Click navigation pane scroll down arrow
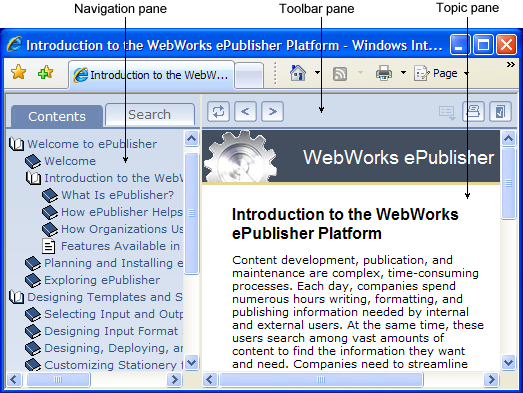The width and height of the screenshot is (523, 393). pos(192,362)
